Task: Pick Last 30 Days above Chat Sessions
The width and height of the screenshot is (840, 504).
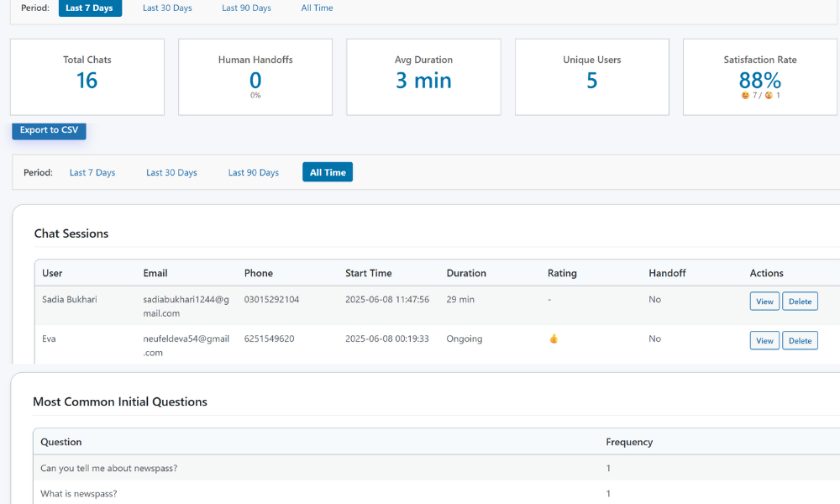Action: (x=171, y=172)
